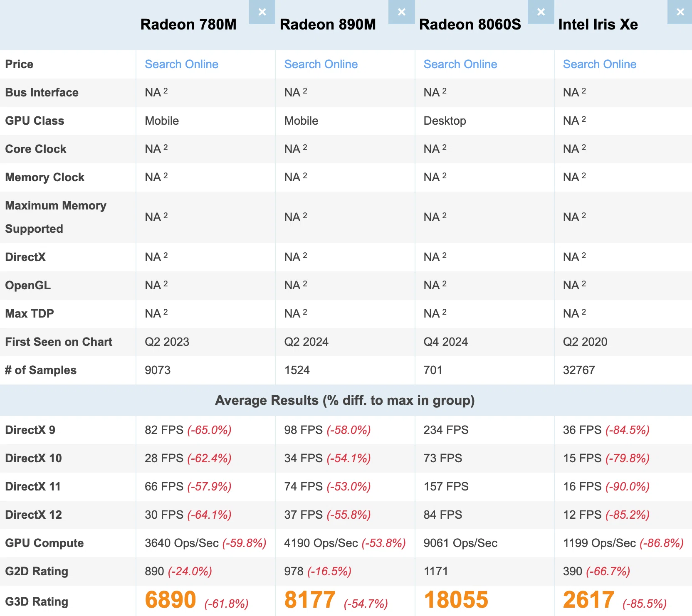The height and width of the screenshot is (616, 692).
Task: Click the 8177 G3D Rating score
Action: (310, 600)
